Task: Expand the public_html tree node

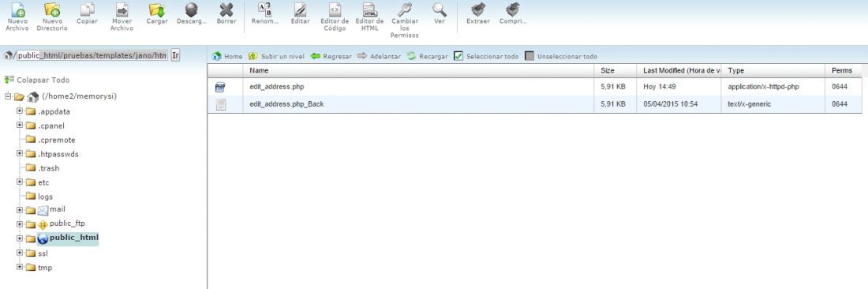Action: coord(20,238)
